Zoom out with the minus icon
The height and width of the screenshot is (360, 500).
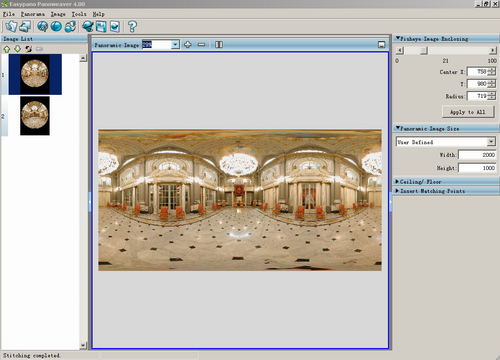click(201, 44)
